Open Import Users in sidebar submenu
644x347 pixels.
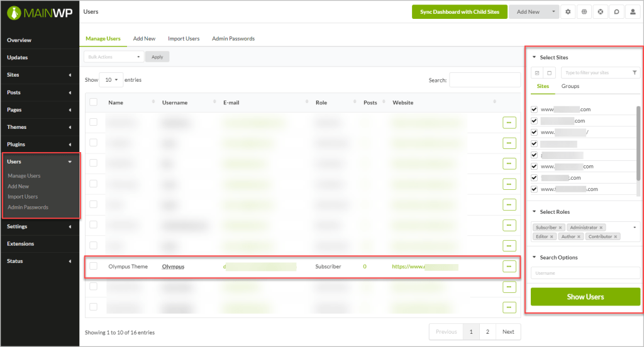[23, 197]
